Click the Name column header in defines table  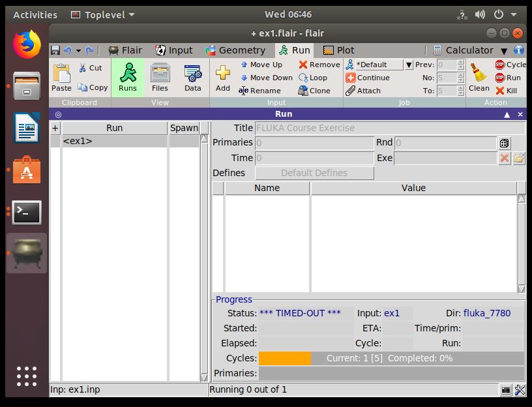pos(267,188)
